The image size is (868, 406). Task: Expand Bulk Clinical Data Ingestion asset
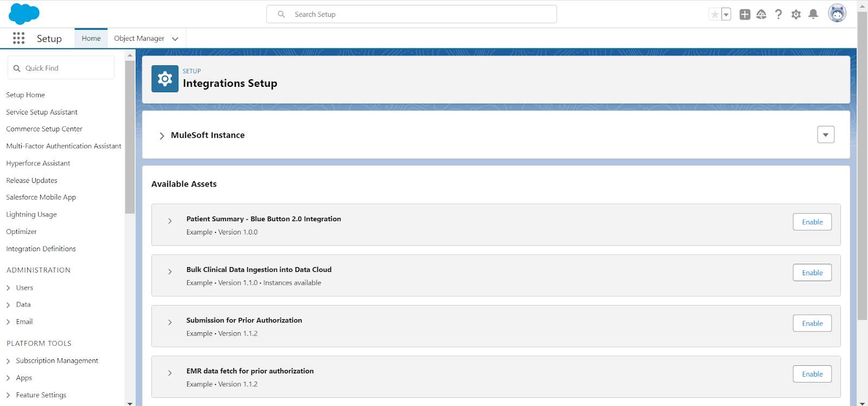(170, 271)
